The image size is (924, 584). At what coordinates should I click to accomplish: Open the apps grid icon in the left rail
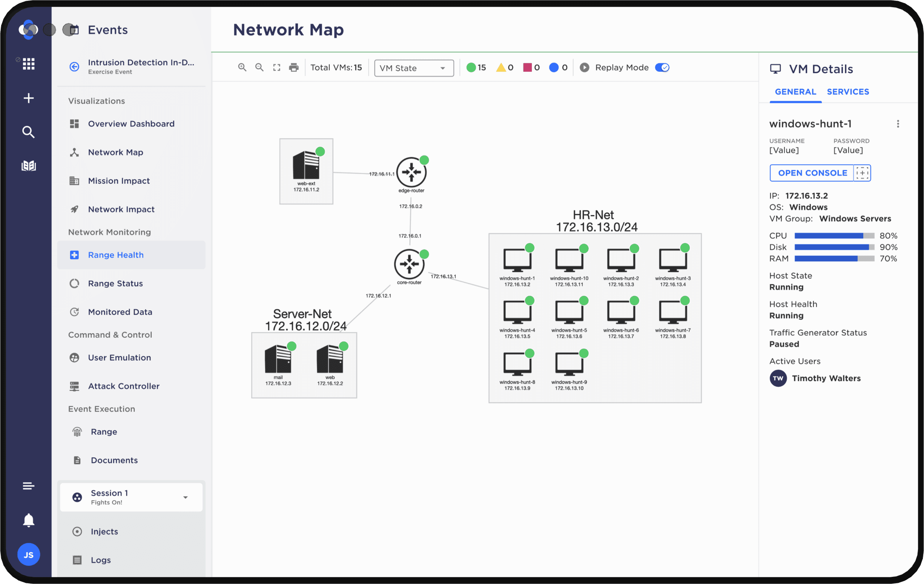click(28, 64)
